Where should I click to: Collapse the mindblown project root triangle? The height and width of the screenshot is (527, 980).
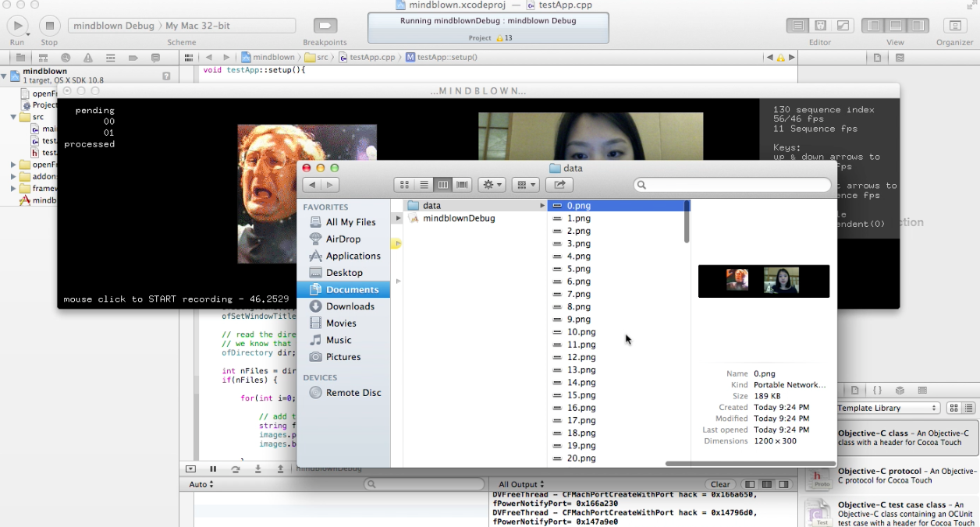click(x=5, y=76)
